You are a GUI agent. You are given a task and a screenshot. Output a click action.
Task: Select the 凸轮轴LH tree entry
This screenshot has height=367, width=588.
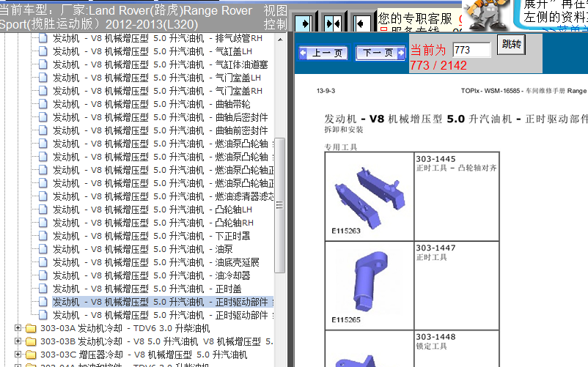pyautogui.click(x=152, y=210)
